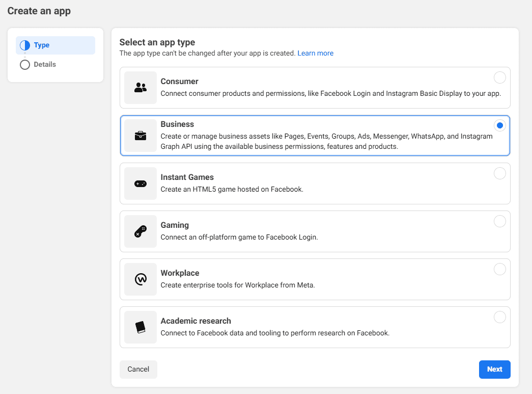
Task: Click the Academic research book icon
Action: 141,327
